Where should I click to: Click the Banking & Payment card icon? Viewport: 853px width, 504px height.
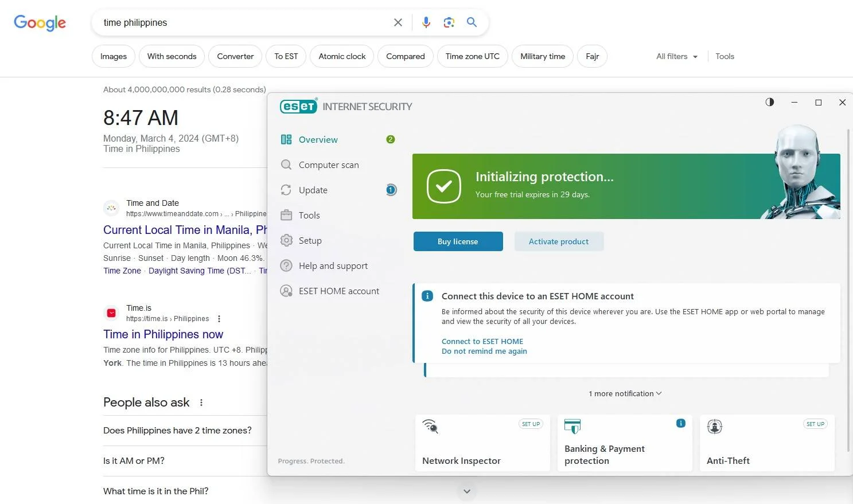572,426
